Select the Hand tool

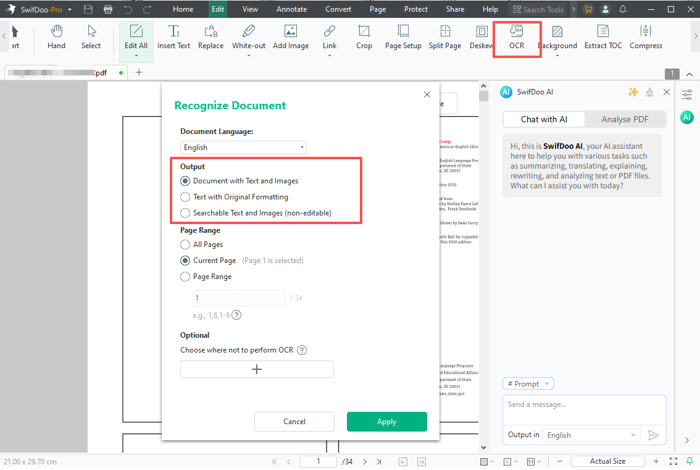click(x=56, y=37)
